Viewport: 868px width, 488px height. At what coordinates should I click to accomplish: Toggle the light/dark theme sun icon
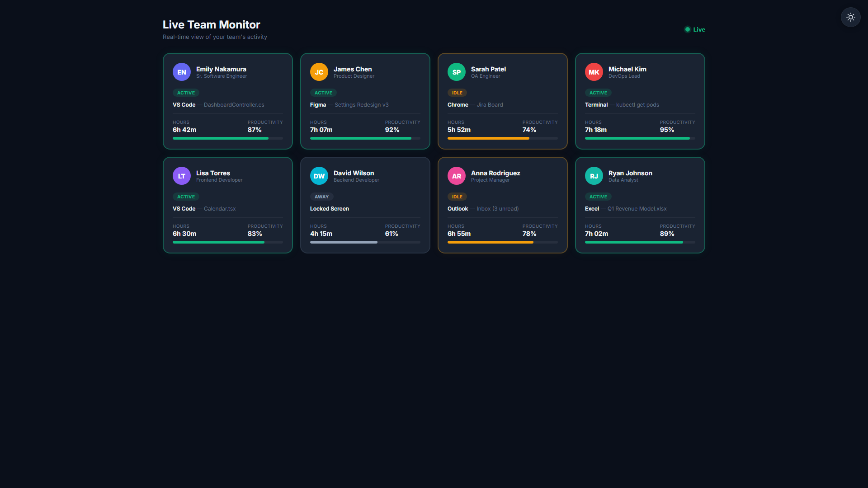point(850,17)
